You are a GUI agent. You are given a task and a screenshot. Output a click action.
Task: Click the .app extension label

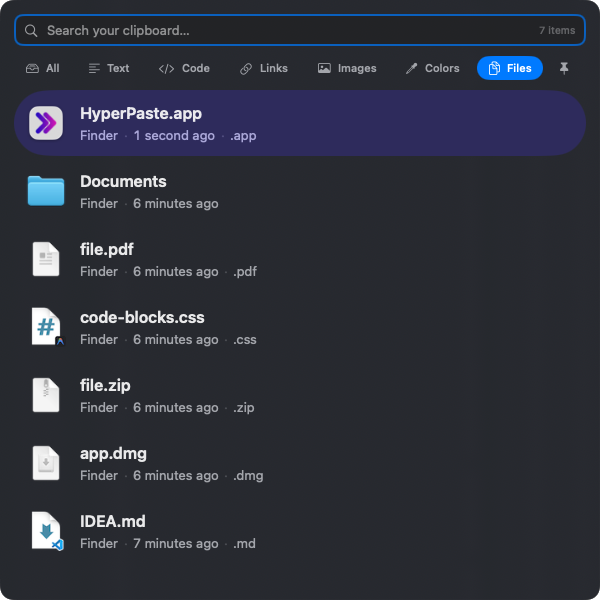pyautogui.click(x=243, y=135)
